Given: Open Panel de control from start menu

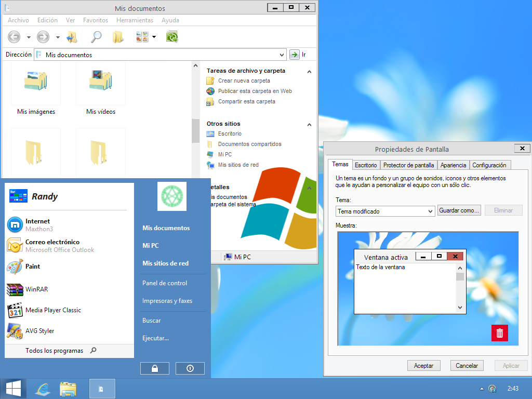Looking at the screenshot, I should [165, 283].
